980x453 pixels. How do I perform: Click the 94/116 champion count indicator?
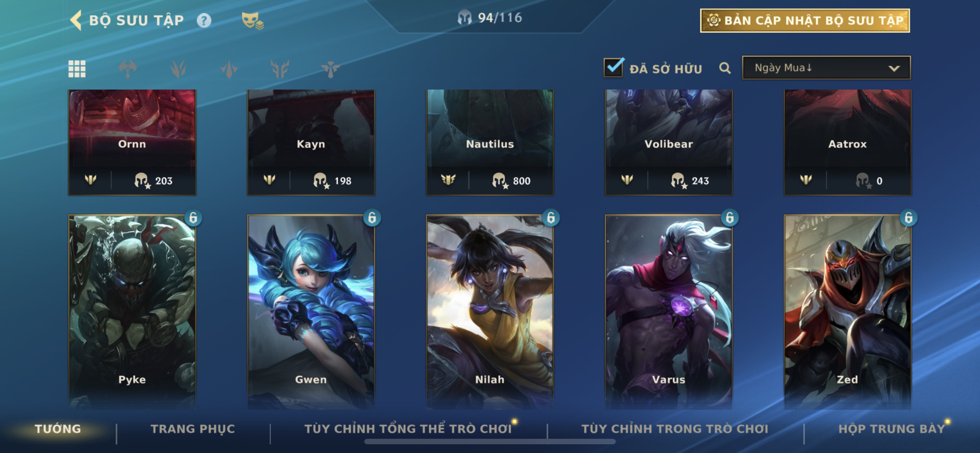490,18
